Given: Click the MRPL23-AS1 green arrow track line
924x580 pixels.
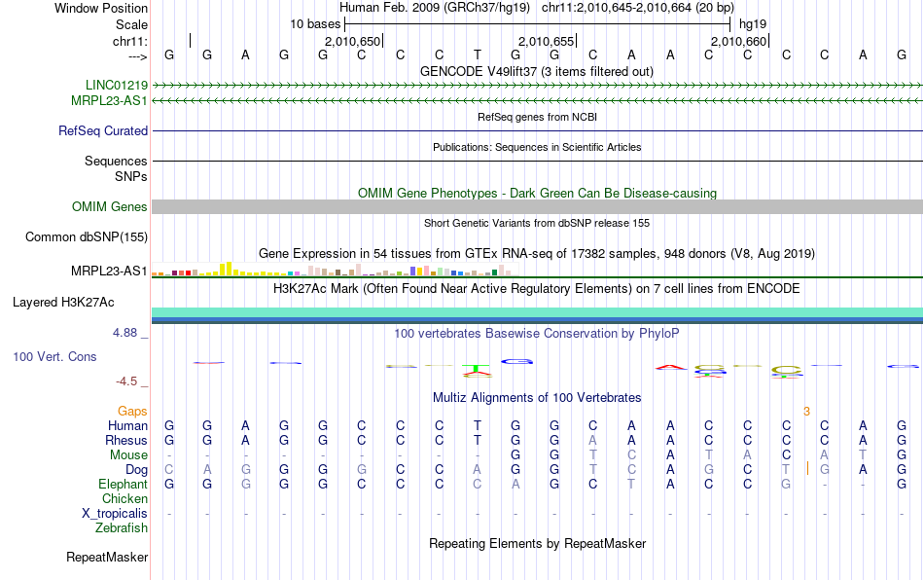Looking at the screenshot, I should click(538, 101).
